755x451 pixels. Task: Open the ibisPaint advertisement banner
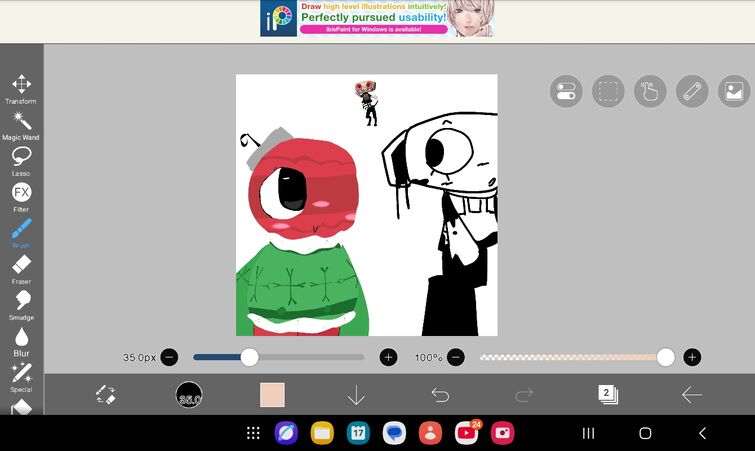(x=378, y=19)
